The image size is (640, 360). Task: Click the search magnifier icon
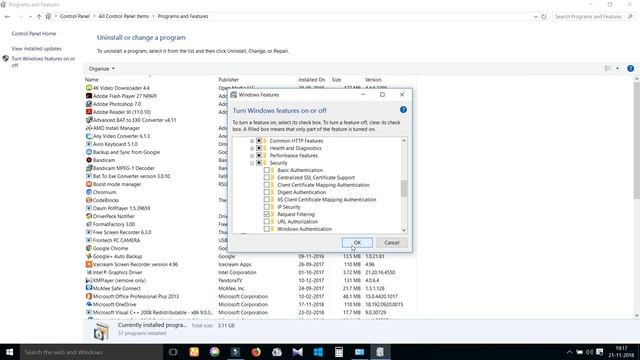tap(630, 17)
